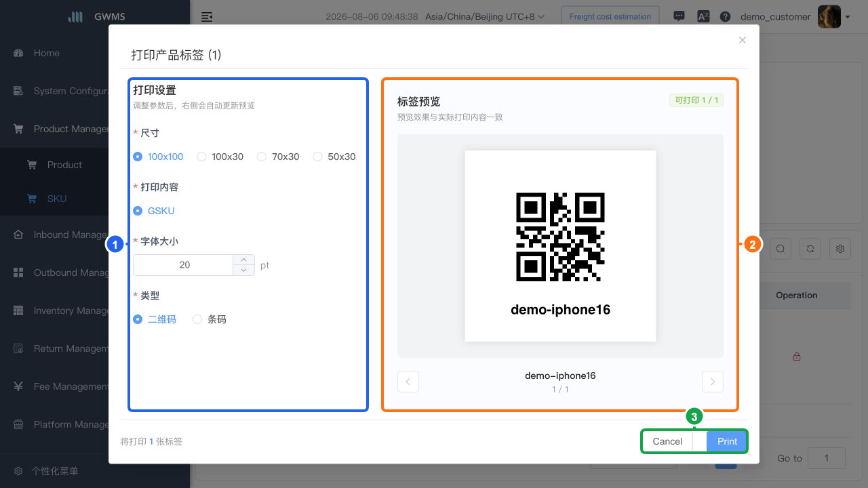Click the demo_customer profile avatar
Viewport: 868px width, 488px height.
coord(829,17)
